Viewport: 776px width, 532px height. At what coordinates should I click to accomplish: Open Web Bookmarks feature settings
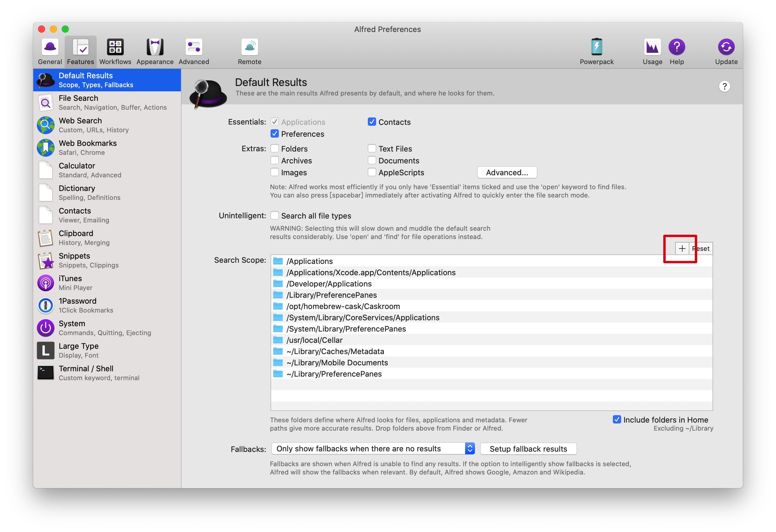coord(107,147)
